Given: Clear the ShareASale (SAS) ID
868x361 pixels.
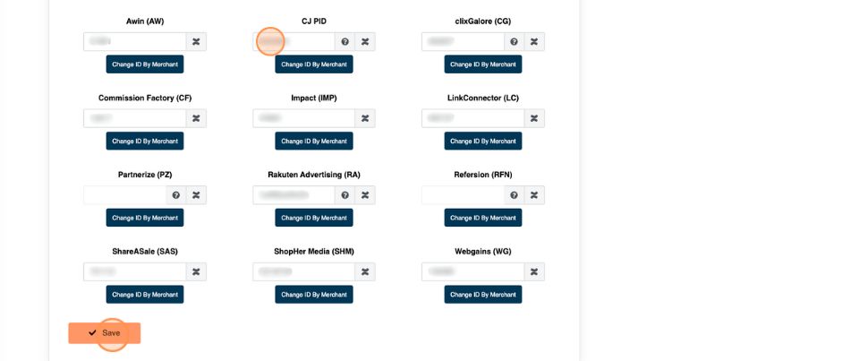Looking at the screenshot, I should coord(196,271).
